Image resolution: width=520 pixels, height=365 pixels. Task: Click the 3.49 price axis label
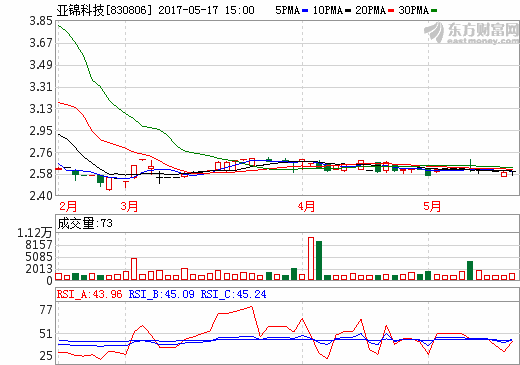(x=41, y=65)
